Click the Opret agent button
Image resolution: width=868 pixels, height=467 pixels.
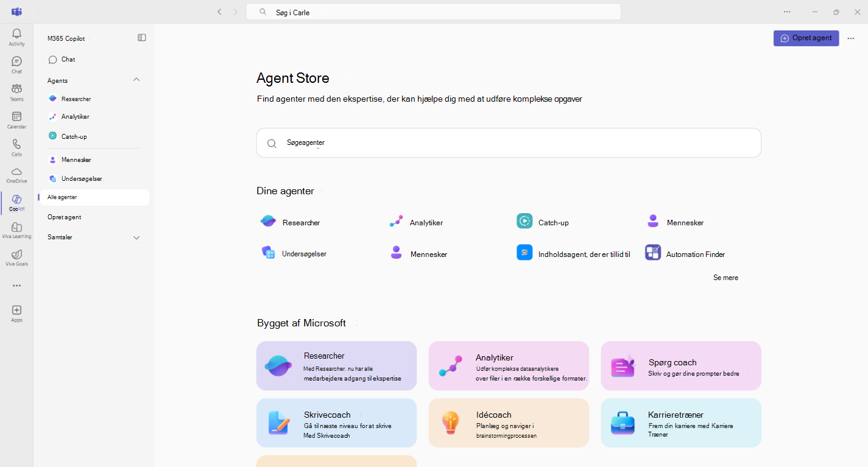coord(806,38)
